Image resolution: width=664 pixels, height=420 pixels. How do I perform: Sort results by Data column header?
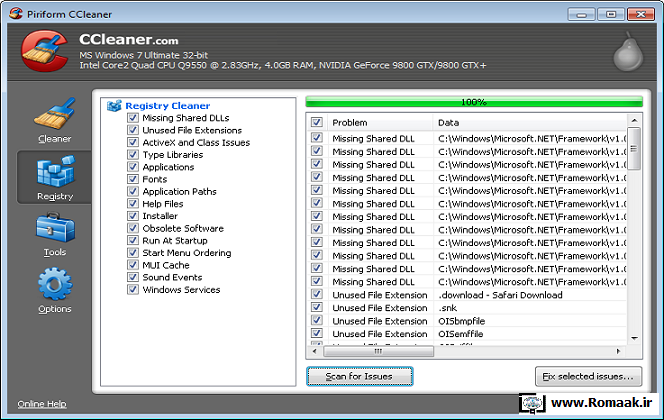click(529, 122)
